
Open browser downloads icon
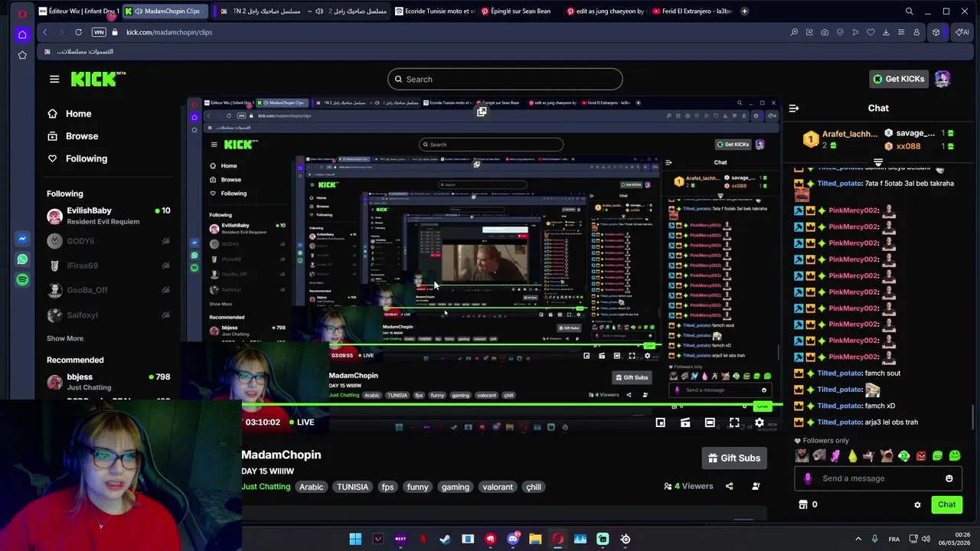(886, 32)
